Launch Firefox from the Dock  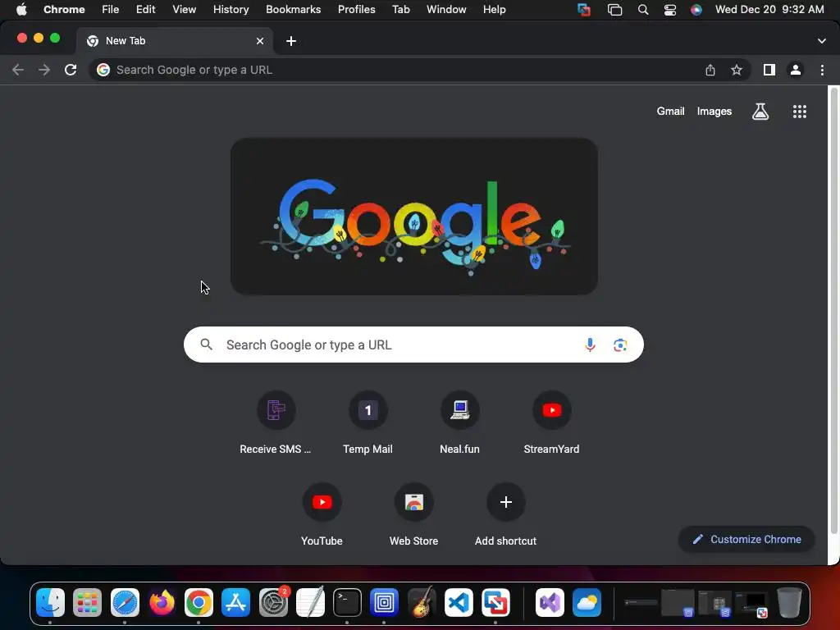pyautogui.click(x=162, y=603)
